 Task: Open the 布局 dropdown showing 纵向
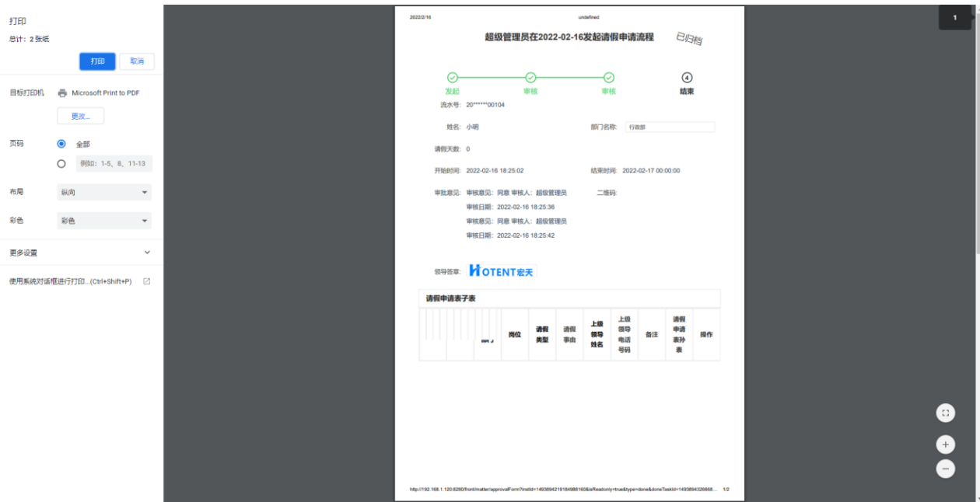point(104,192)
